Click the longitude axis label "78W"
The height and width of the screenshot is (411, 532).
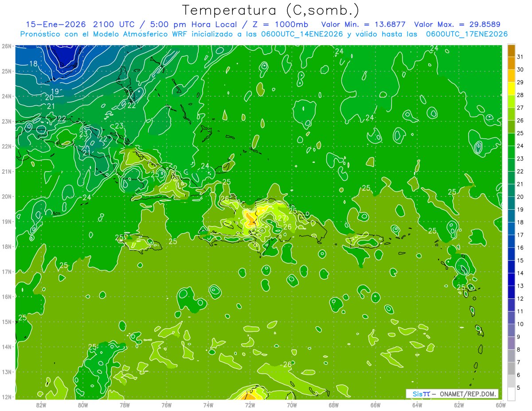[x=125, y=405]
